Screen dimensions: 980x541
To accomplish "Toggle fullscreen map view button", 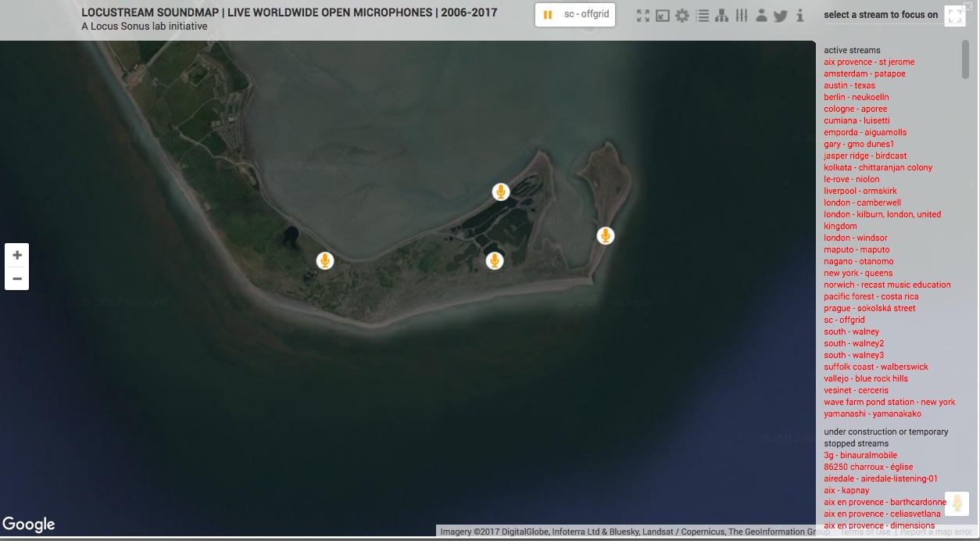I will pyautogui.click(x=954, y=16).
